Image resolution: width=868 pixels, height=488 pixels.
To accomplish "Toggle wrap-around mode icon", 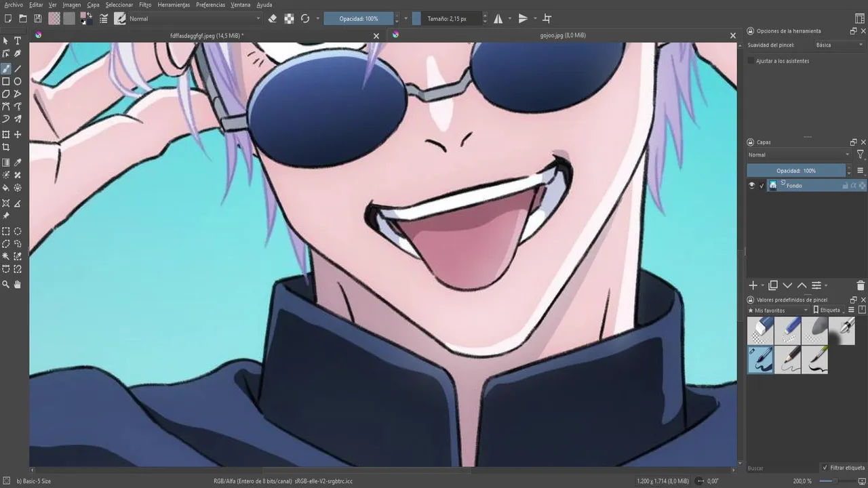I will click(547, 18).
